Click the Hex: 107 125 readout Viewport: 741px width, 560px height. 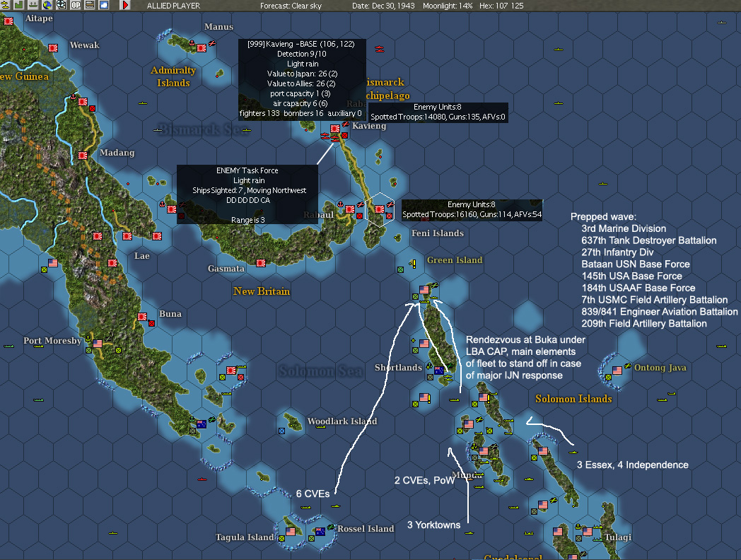coord(501,6)
